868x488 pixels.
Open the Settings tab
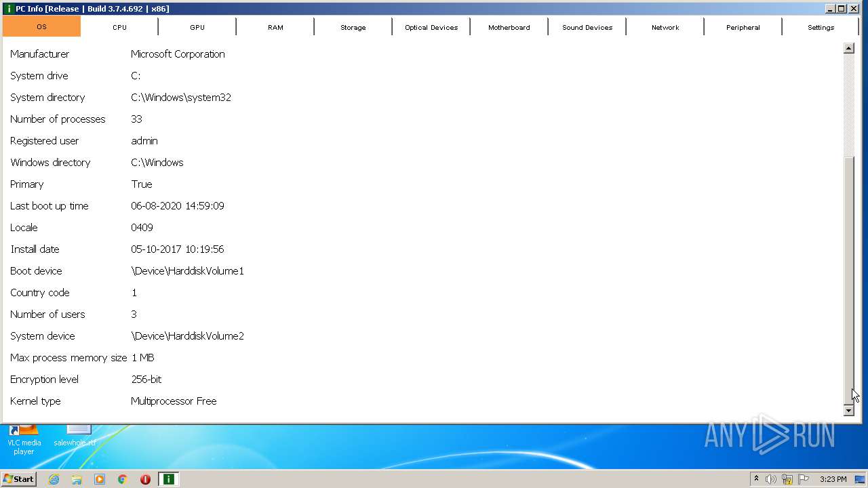[821, 27]
